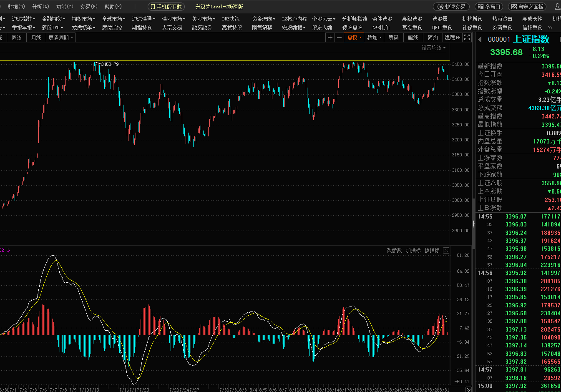
Task: Toggle the 简约 simple view
Action: pos(433,38)
